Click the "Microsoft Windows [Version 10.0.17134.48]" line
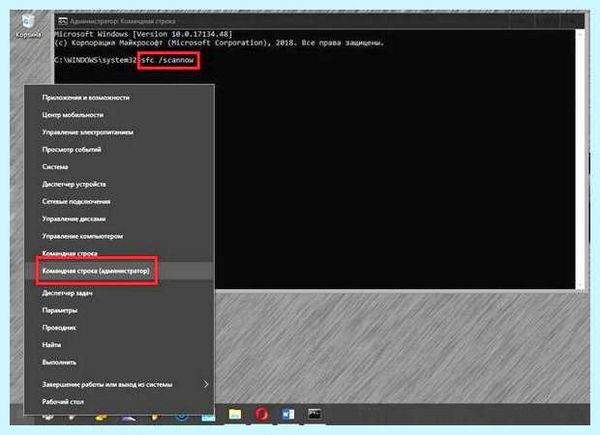Screen dimensions: 600x435 click(143, 34)
